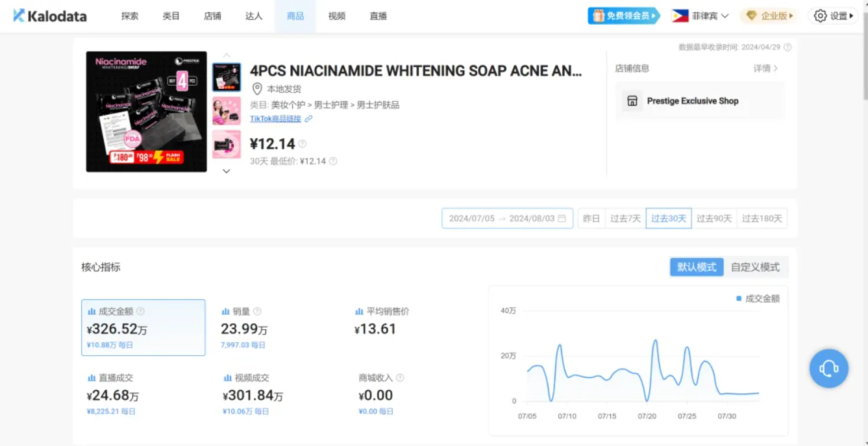
Task: Click the store icon beside Prestige Exclusive Shop
Action: [632, 101]
